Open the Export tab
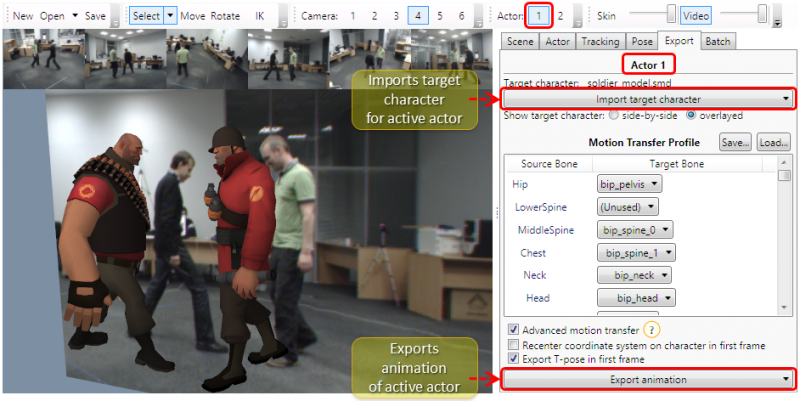Screen dimensions: 800x401 679,41
